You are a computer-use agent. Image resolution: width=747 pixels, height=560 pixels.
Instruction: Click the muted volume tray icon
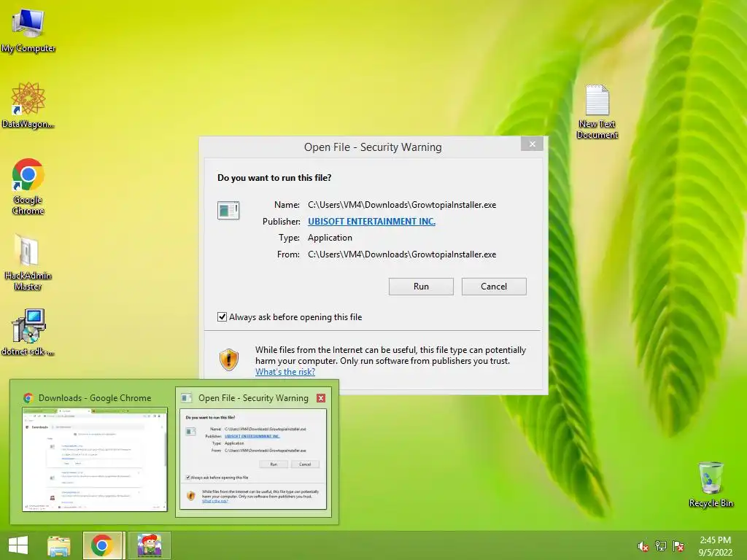[x=643, y=546]
